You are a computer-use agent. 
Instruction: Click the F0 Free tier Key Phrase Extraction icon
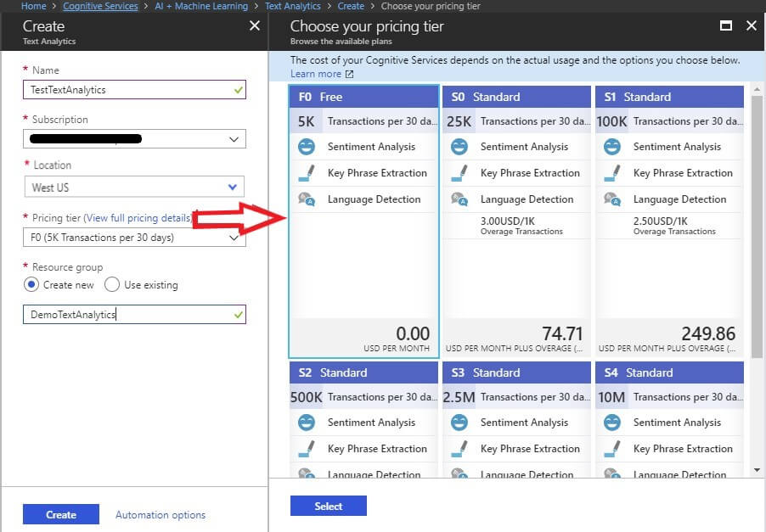point(307,173)
